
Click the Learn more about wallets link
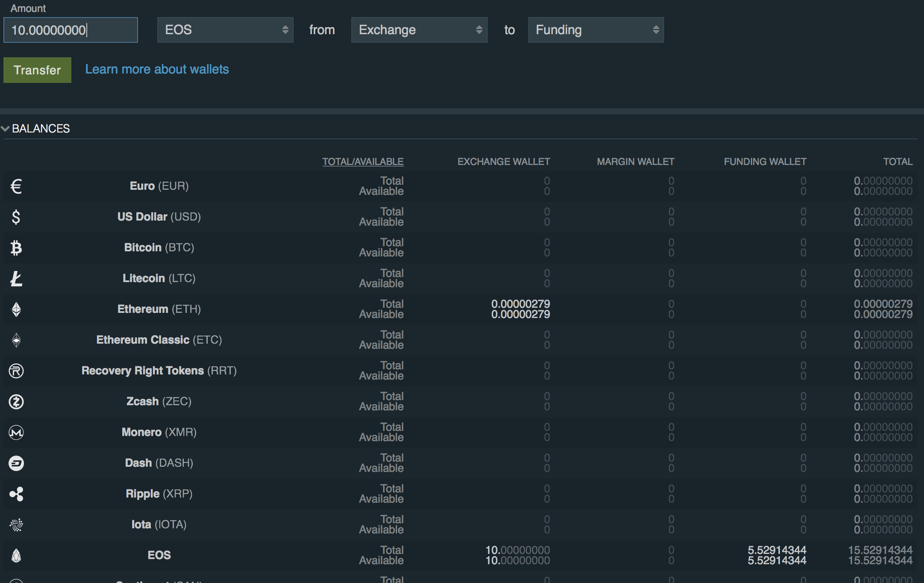[157, 69]
